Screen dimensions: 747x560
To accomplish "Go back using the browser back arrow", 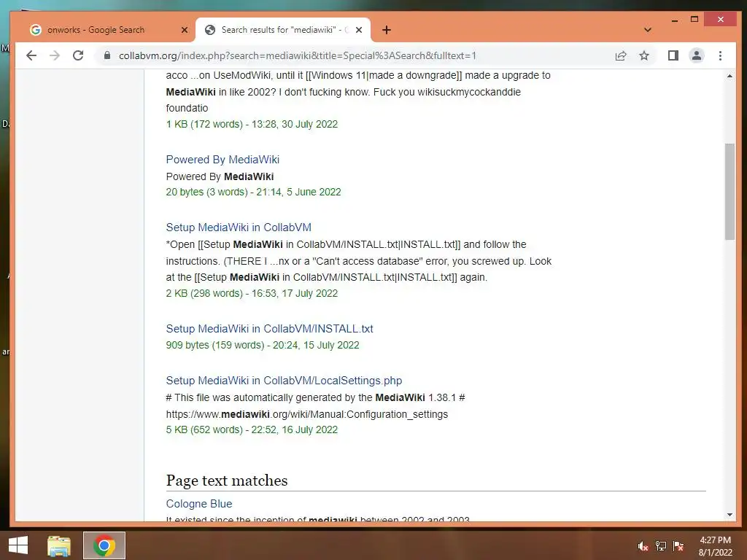I will (31, 55).
